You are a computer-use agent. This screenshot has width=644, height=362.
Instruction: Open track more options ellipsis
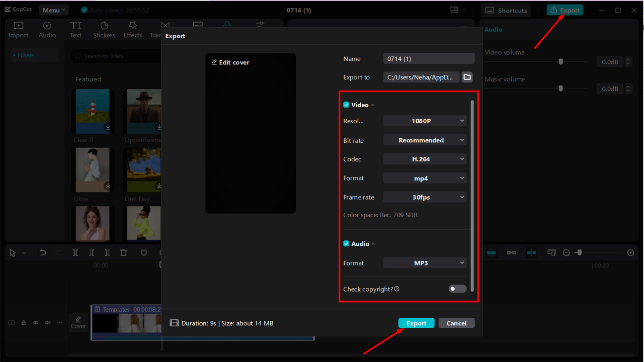pos(60,323)
